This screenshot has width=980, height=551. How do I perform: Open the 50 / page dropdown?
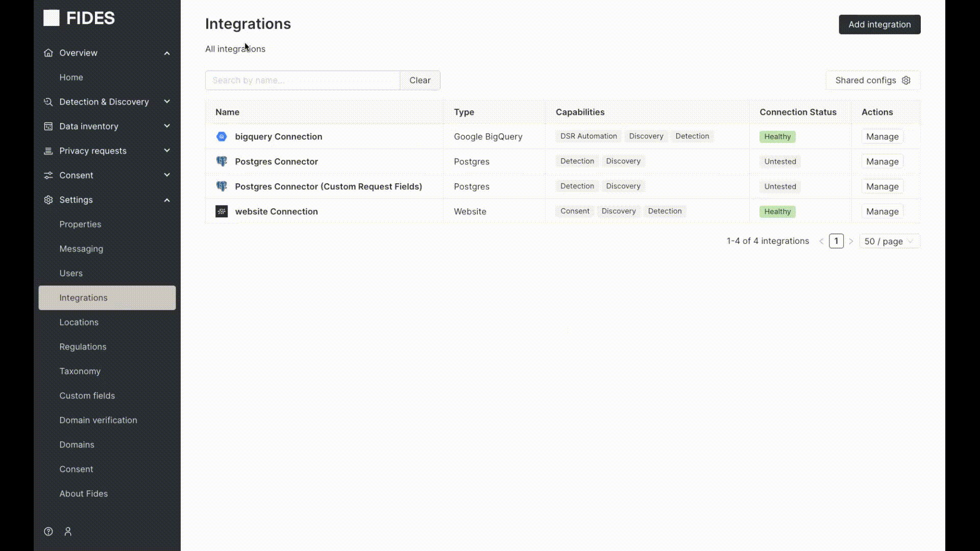coord(889,241)
